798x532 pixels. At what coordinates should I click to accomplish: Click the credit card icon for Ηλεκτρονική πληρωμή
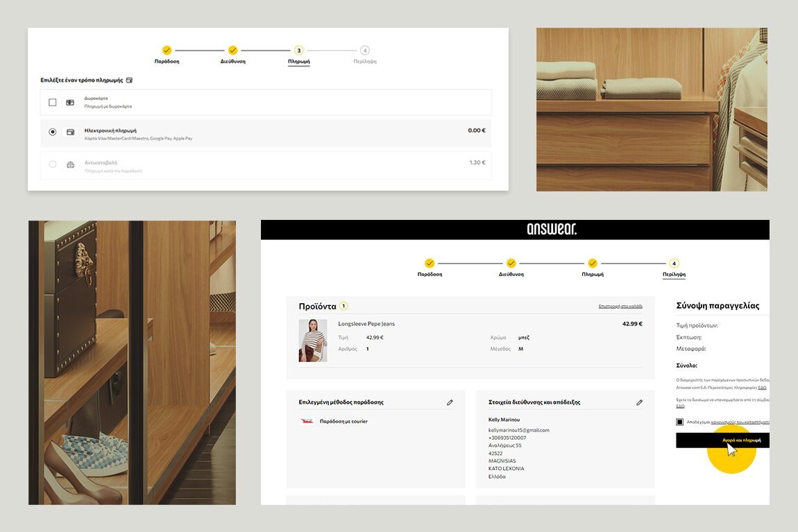click(70, 132)
